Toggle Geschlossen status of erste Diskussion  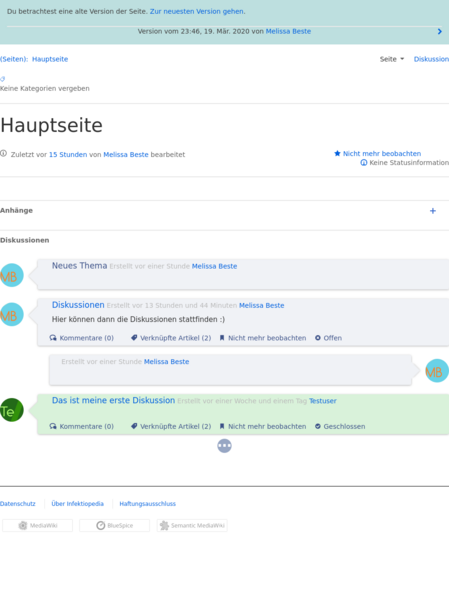click(x=344, y=426)
